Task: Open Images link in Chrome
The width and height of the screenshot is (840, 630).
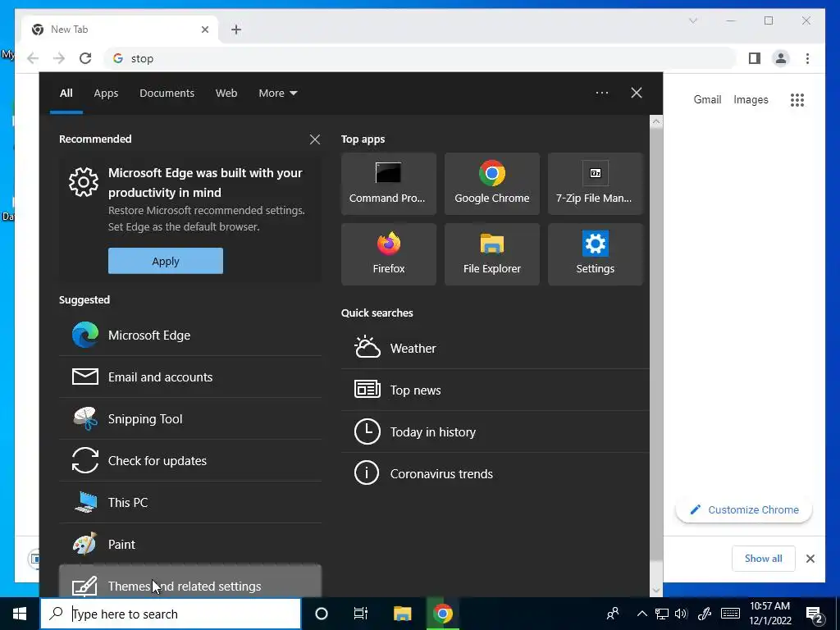Action: [x=751, y=99]
